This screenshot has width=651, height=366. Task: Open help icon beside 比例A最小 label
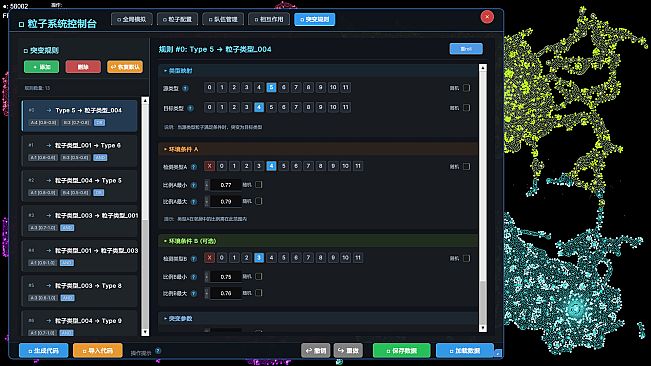193,185
